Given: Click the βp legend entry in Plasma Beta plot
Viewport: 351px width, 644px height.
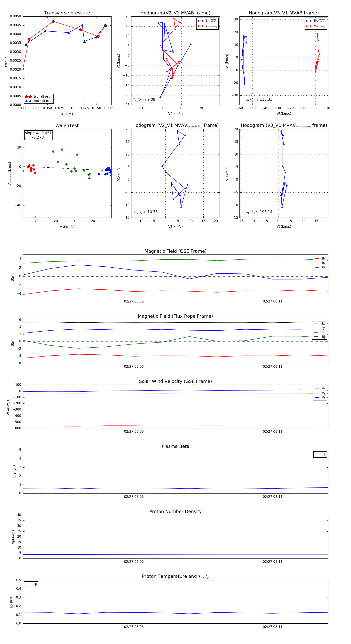Looking at the screenshot, I should 320,454.
